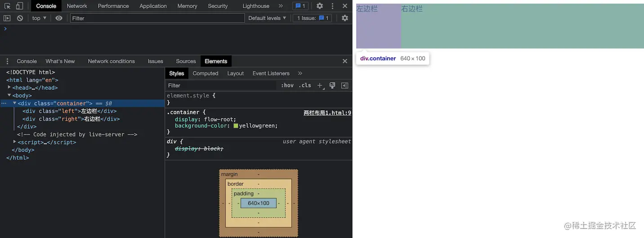Show more style pane tabs chevron
This screenshot has height=238, width=644.
[300, 73]
